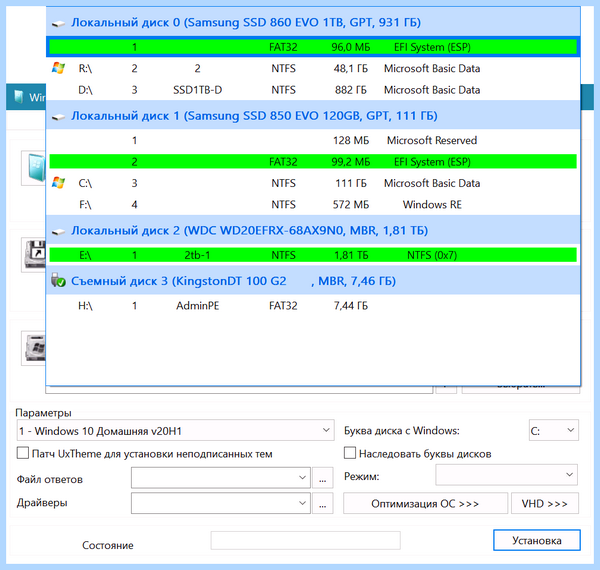This screenshot has height=570, width=600.
Task: Click the 572 МБ size value
Action: pos(351,205)
